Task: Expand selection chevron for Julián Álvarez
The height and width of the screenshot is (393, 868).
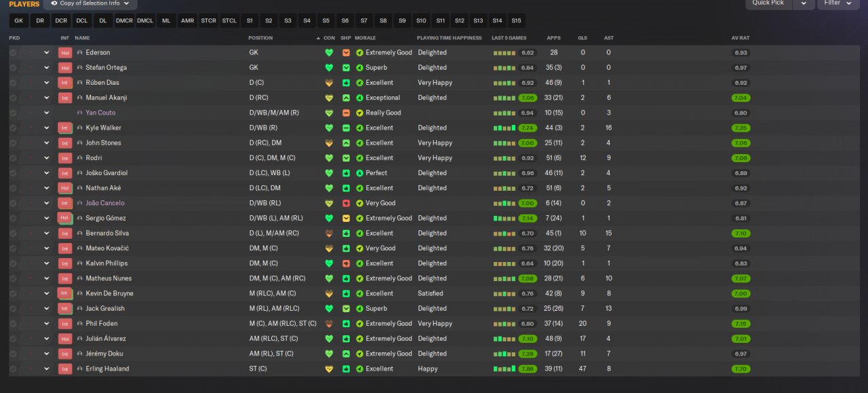Action: (47, 339)
